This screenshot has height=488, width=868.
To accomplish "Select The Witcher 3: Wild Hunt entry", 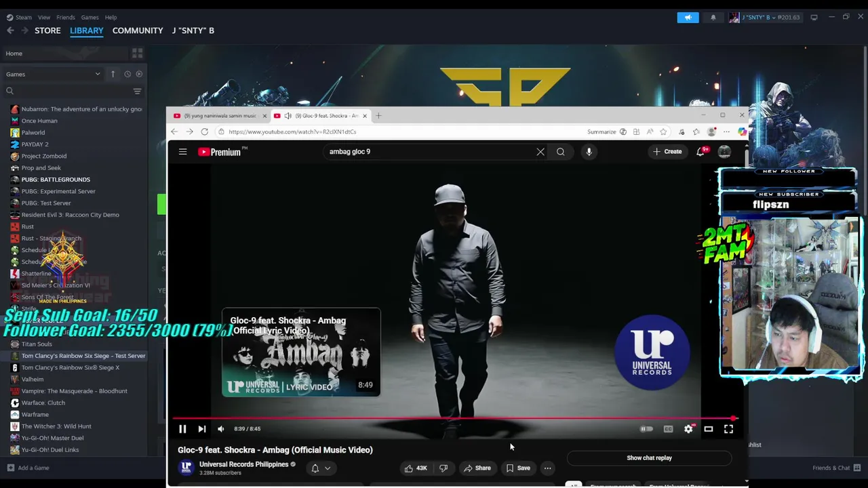I will click(x=56, y=426).
